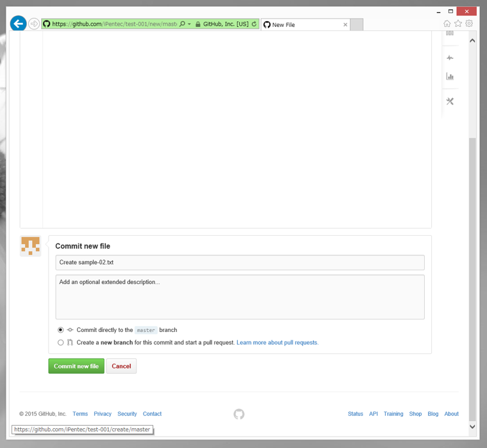Open the Terms footer link
This screenshot has width=487, height=448.
(x=80, y=414)
